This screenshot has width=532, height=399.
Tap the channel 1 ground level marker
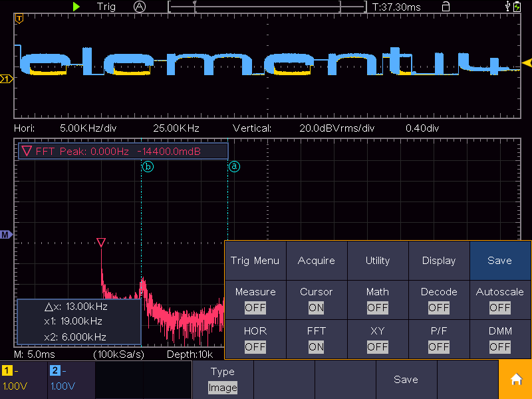tap(6, 79)
